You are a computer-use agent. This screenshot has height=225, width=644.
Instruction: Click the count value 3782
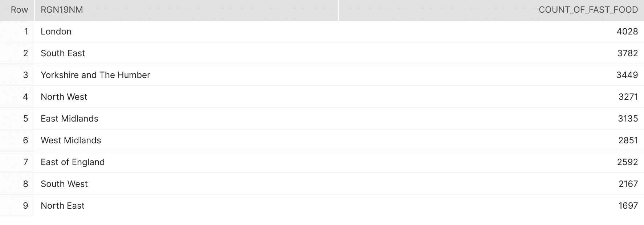[x=628, y=53]
